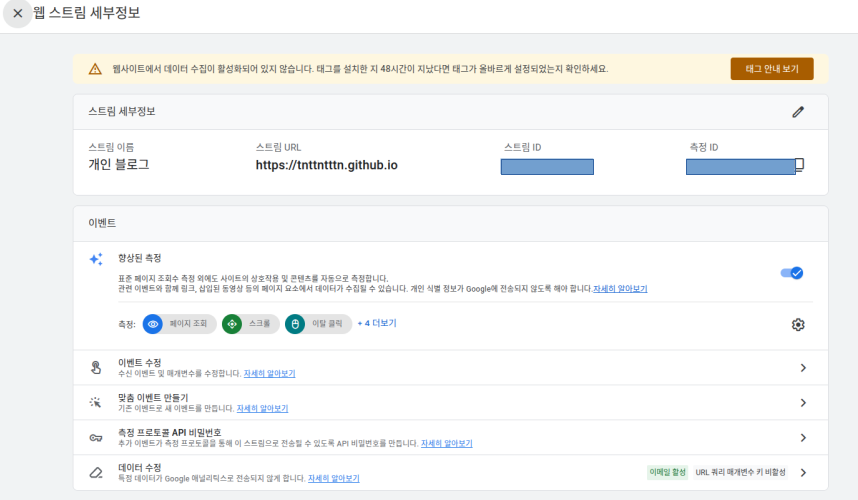Viewport: 858px width, 500px height.
Task: Open enhanced measurement settings gear icon
Action: (797, 324)
